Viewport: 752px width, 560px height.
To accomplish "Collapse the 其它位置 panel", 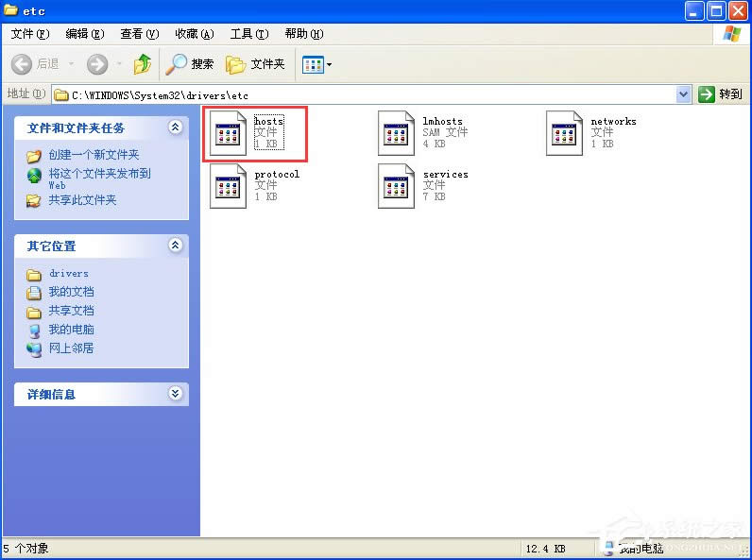I will tap(175, 246).
